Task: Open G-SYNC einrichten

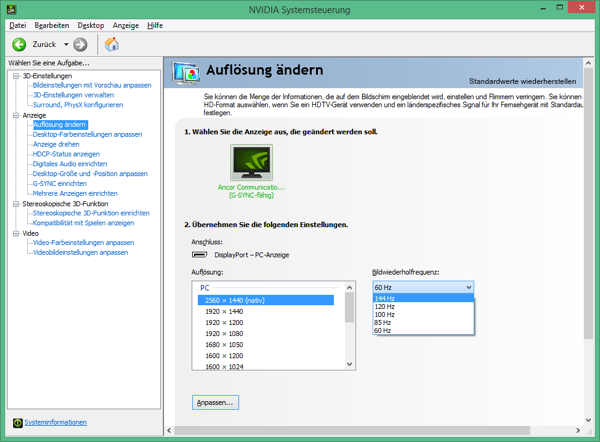Action: [60, 183]
